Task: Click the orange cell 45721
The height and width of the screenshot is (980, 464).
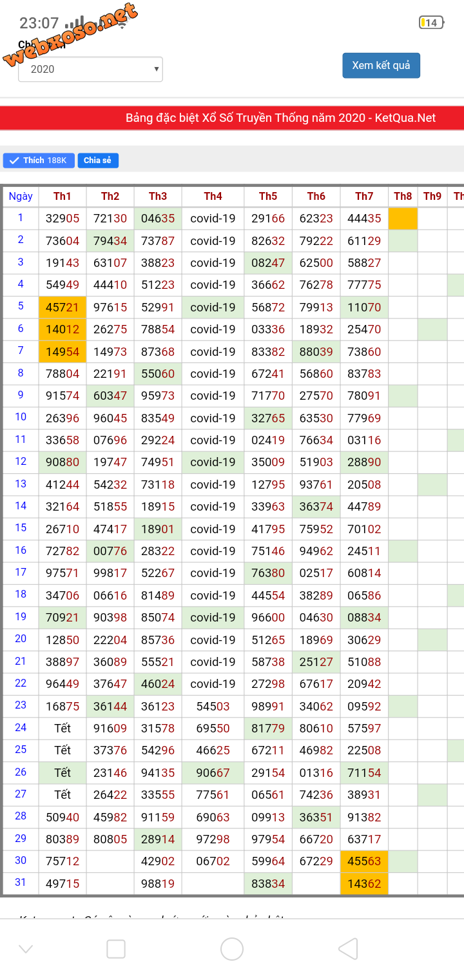Action: point(63,307)
